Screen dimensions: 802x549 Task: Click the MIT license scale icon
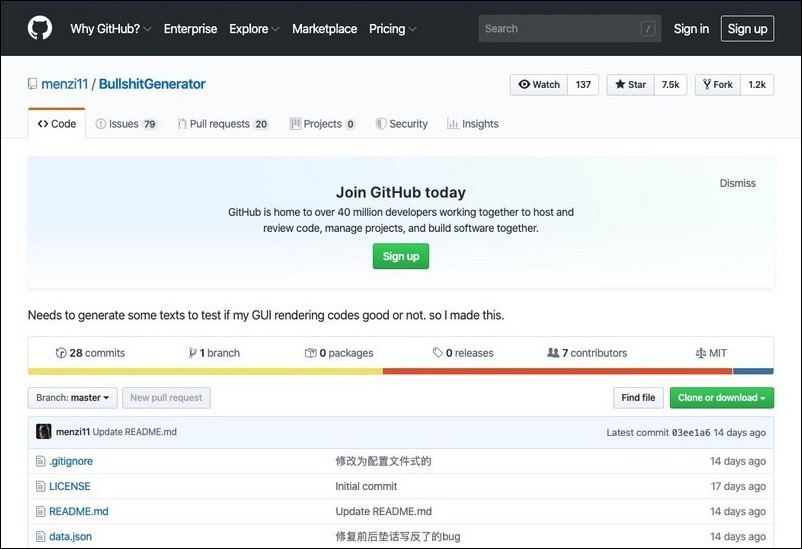(700, 353)
